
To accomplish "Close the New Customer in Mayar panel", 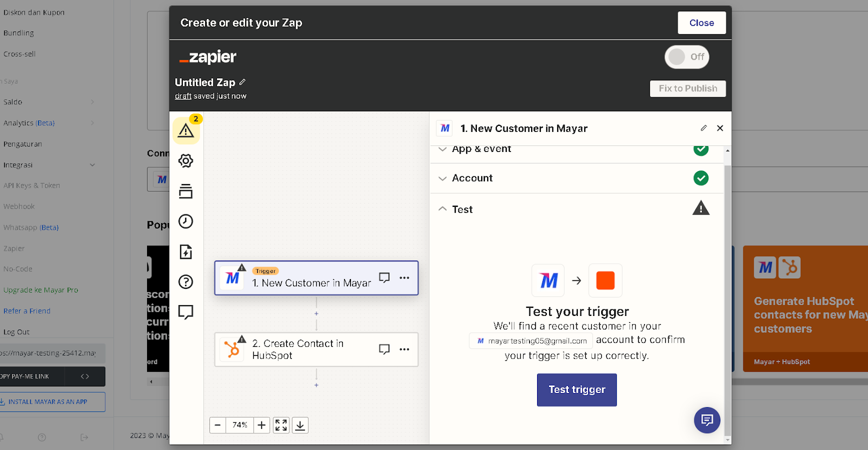I will 720,128.
